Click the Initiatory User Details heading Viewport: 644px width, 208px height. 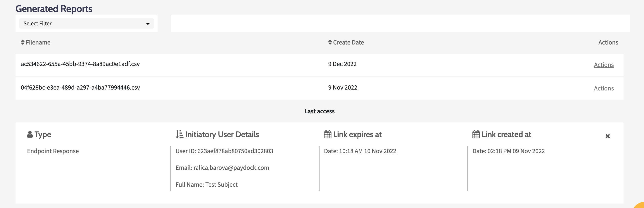click(222, 134)
